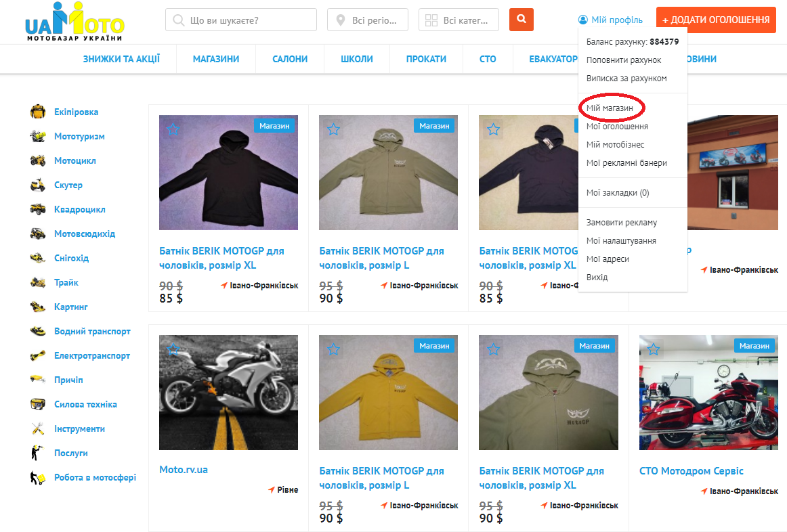787x532 pixels.
Task: Open the Всі категорії category dropdown
Action: click(x=459, y=20)
